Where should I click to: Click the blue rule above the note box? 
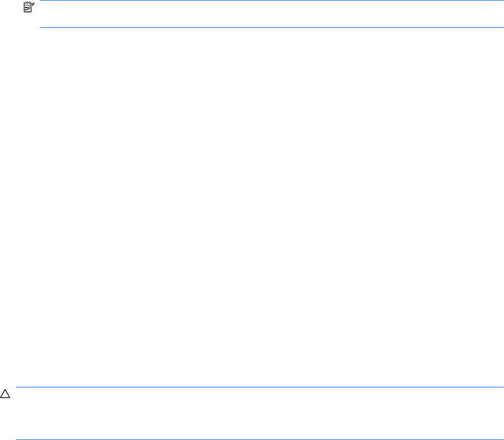[272, 1]
